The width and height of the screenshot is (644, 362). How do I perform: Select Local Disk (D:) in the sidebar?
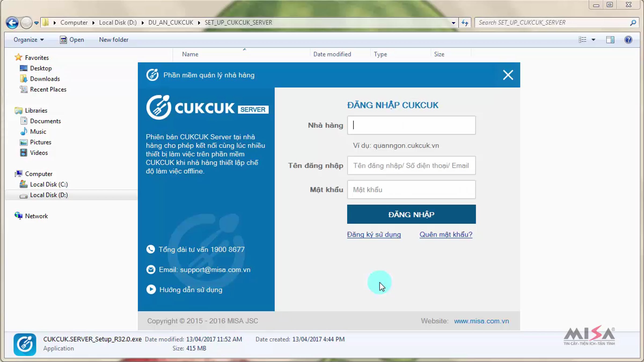coord(49,195)
